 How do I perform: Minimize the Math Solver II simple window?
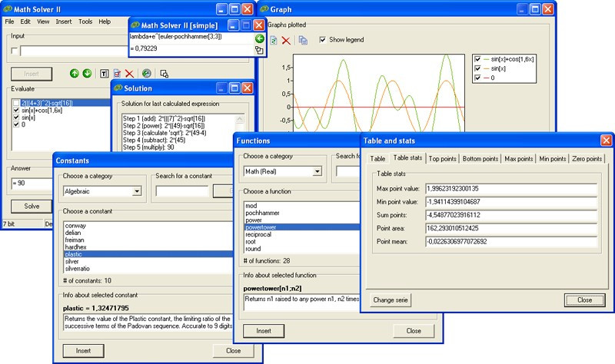[233, 25]
